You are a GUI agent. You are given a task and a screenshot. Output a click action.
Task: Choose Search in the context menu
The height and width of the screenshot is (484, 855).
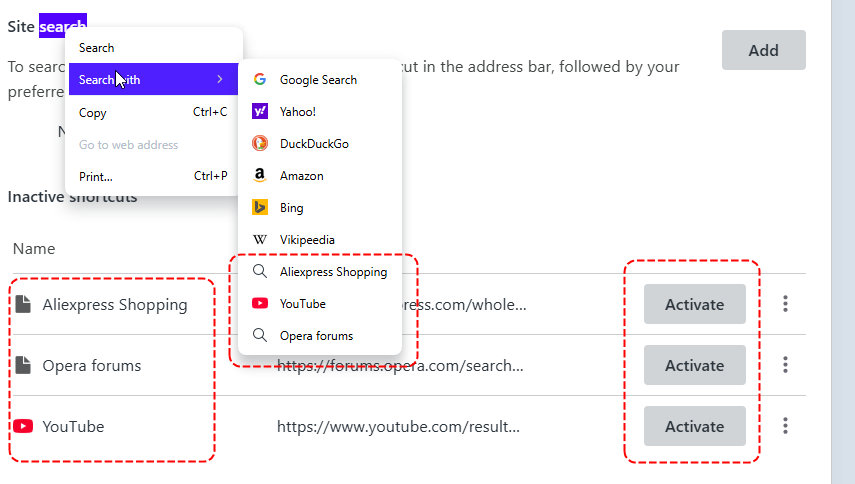coord(153,48)
